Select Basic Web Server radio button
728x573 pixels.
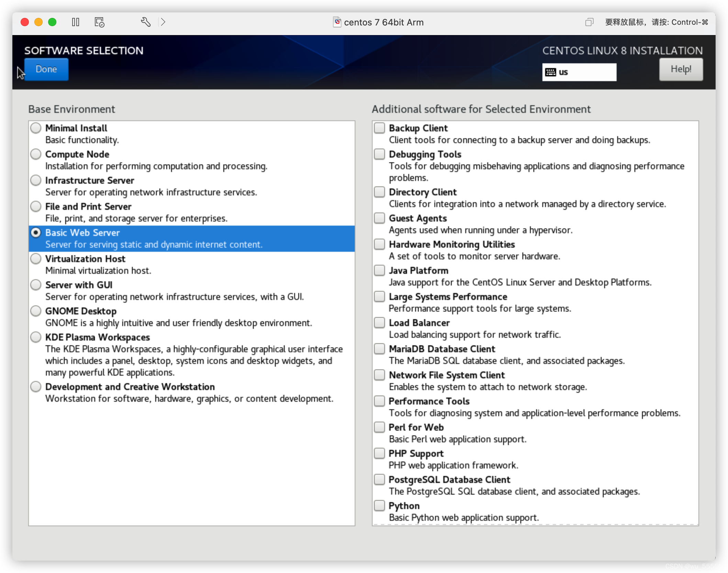pyautogui.click(x=36, y=233)
